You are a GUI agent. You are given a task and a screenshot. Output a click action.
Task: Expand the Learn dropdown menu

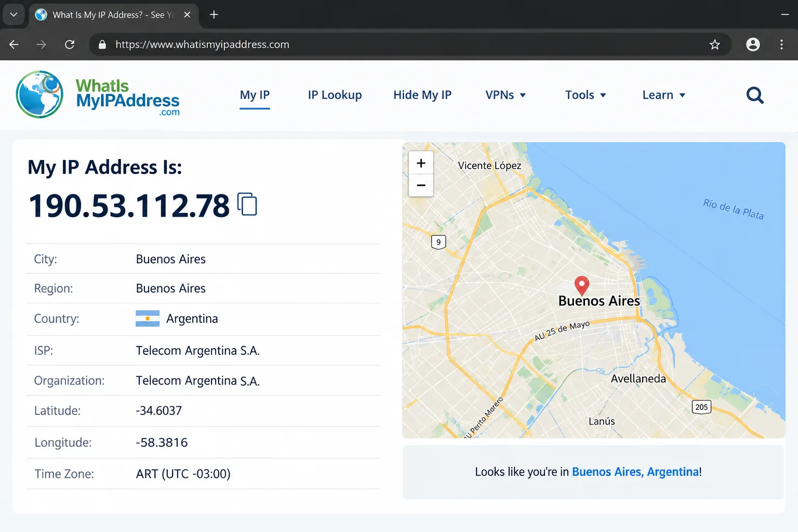(x=664, y=95)
